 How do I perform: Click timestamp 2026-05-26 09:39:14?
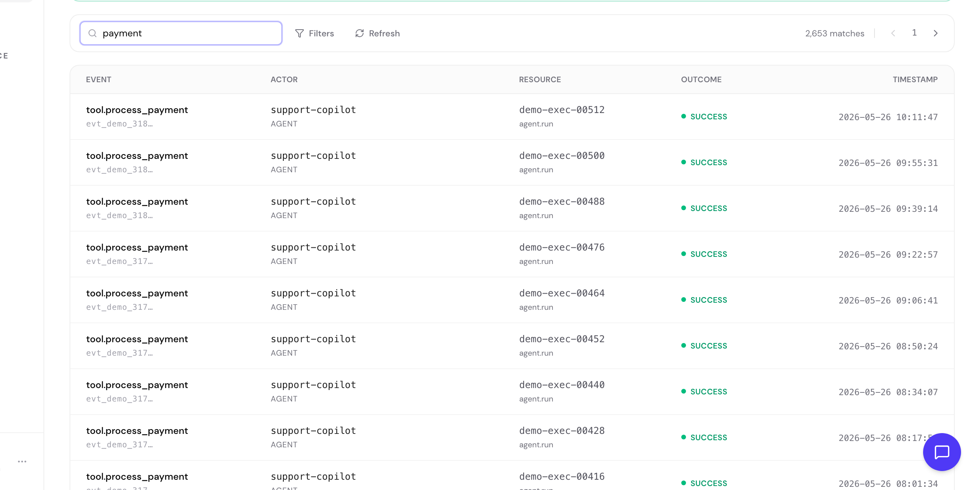(x=888, y=209)
